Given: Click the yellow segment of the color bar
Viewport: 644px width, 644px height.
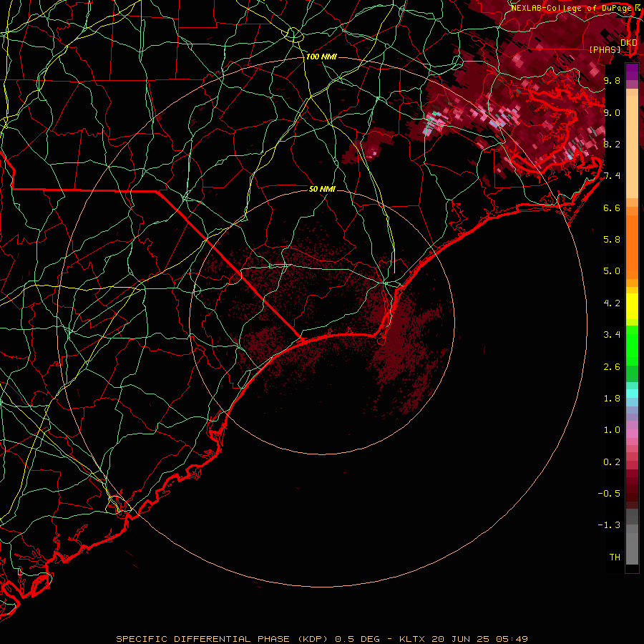Looking at the screenshot, I should coord(632,306).
